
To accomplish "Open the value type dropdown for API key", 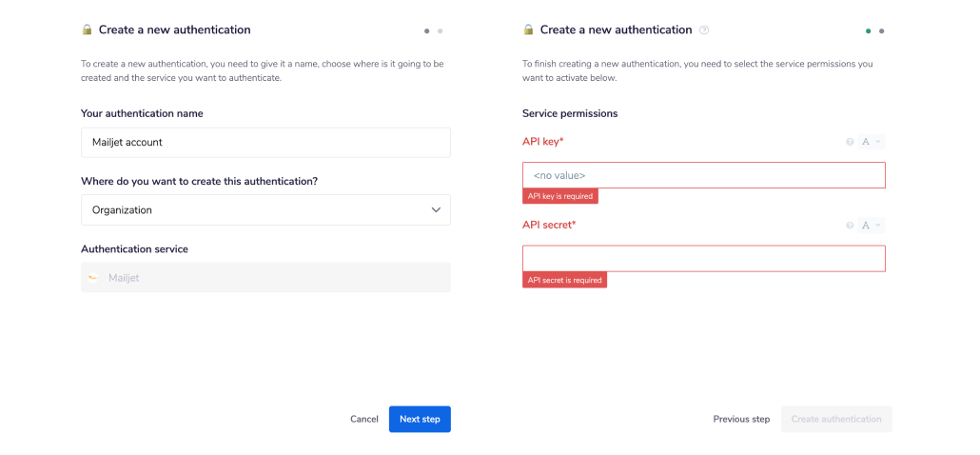I will pyautogui.click(x=872, y=142).
